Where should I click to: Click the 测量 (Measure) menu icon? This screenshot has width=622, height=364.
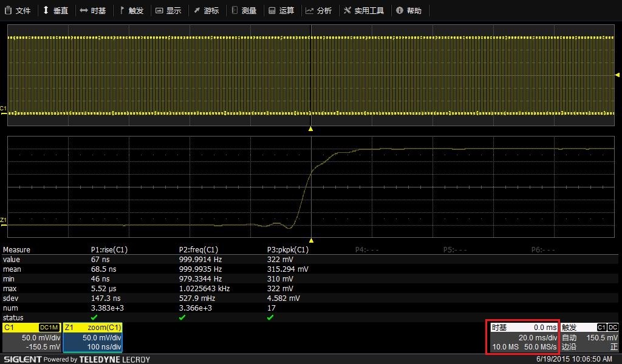pos(234,11)
